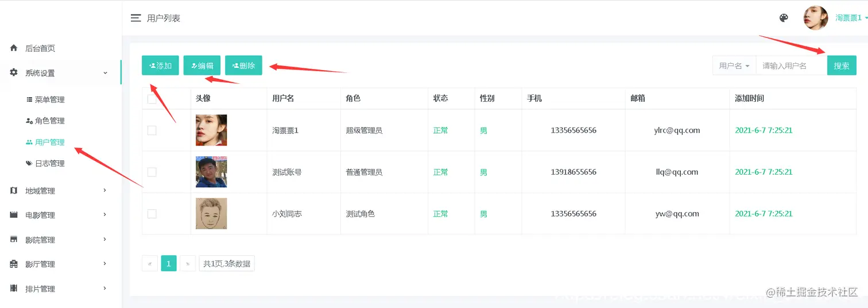Check the row checkbox for 小刘同志
Image resolution: width=868 pixels, height=308 pixels.
coord(152,214)
